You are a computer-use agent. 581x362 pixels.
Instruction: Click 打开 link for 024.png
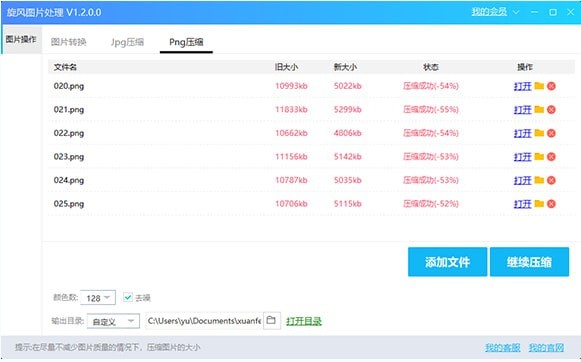click(x=522, y=180)
